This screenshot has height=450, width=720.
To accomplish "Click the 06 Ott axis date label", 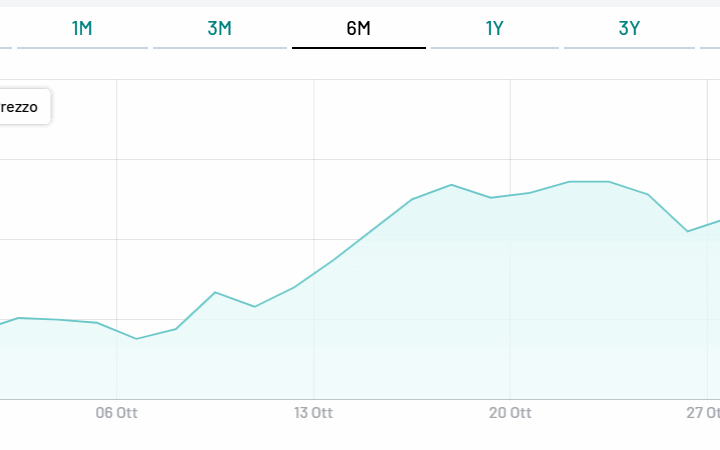I will click(117, 412).
